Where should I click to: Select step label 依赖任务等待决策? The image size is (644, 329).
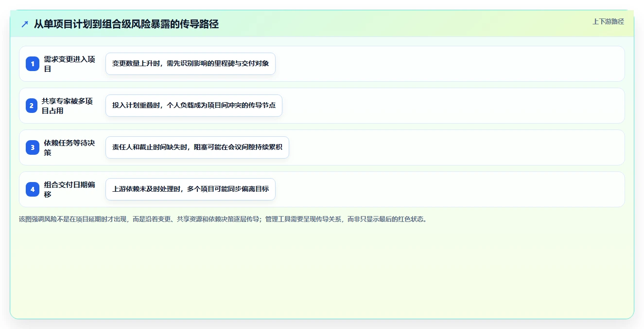[x=70, y=147]
